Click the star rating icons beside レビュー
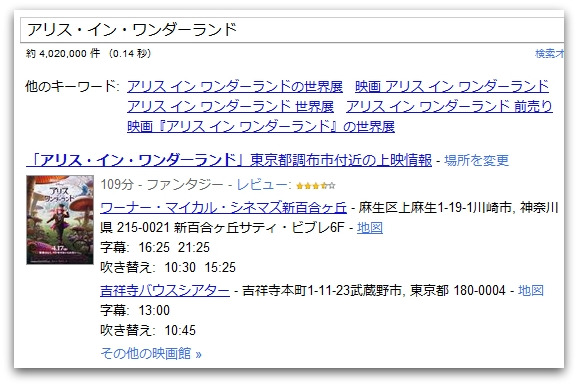The height and width of the screenshot is (386, 578). (x=316, y=186)
